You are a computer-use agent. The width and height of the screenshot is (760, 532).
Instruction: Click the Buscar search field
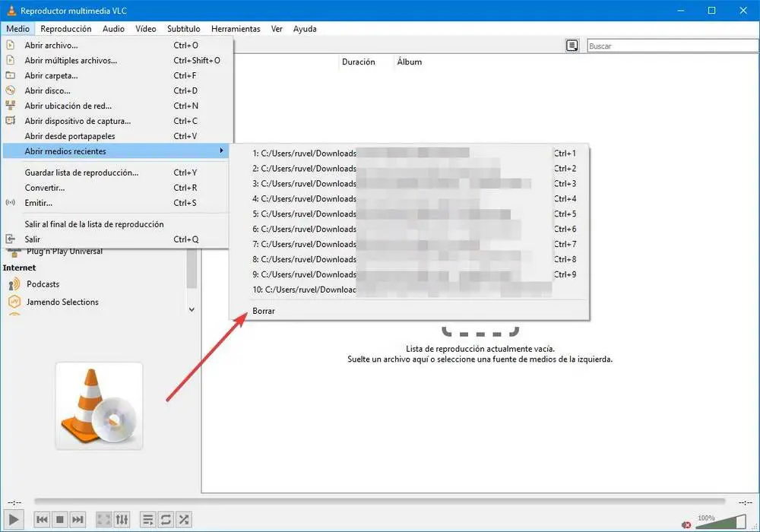[673, 46]
